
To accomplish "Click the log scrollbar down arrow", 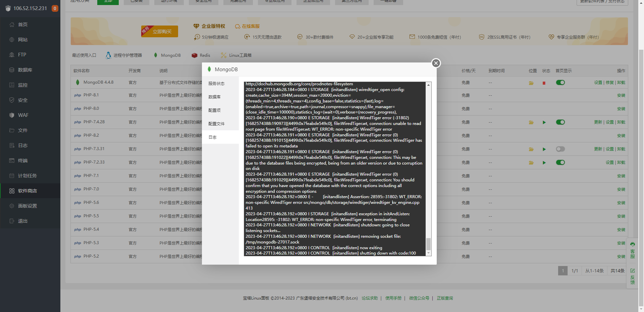I will coord(428,253).
